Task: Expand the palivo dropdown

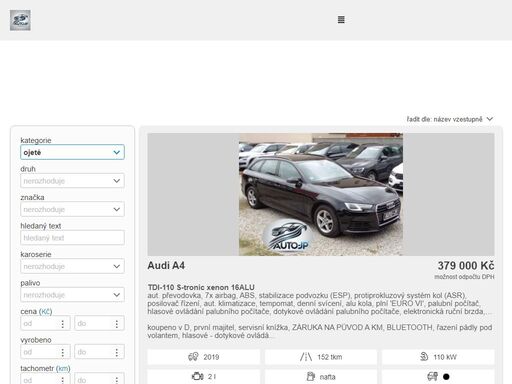Action: tap(72, 295)
